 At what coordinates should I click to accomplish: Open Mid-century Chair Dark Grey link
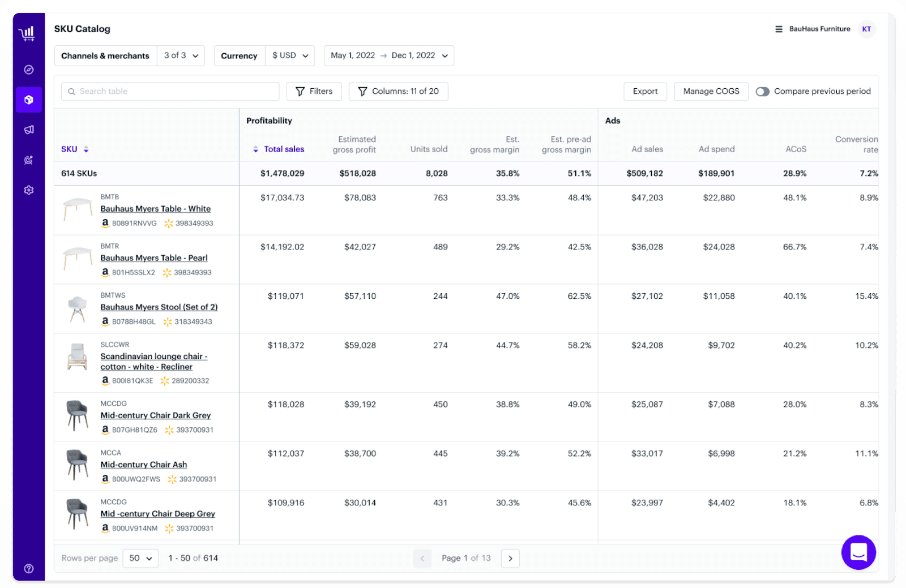tap(156, 415)
